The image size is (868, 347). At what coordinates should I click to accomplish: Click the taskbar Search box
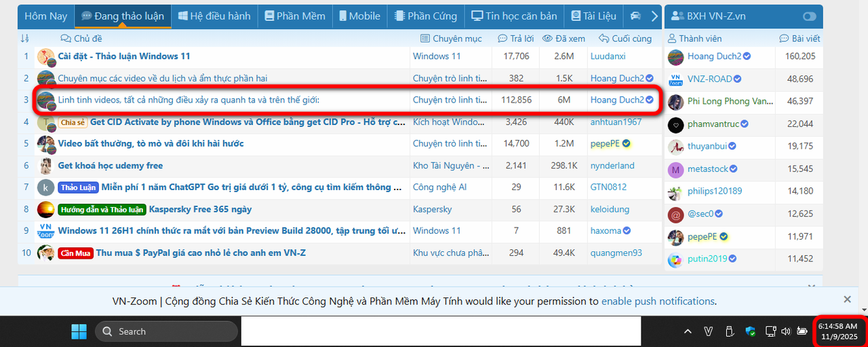point(166,331)
